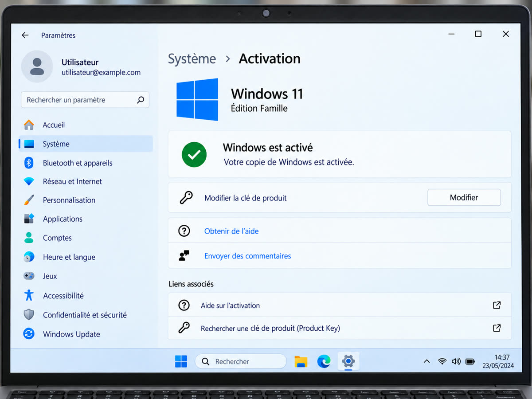The image size is (532, 399).
Task: Click the Modifier button
Action: [464, 198]
